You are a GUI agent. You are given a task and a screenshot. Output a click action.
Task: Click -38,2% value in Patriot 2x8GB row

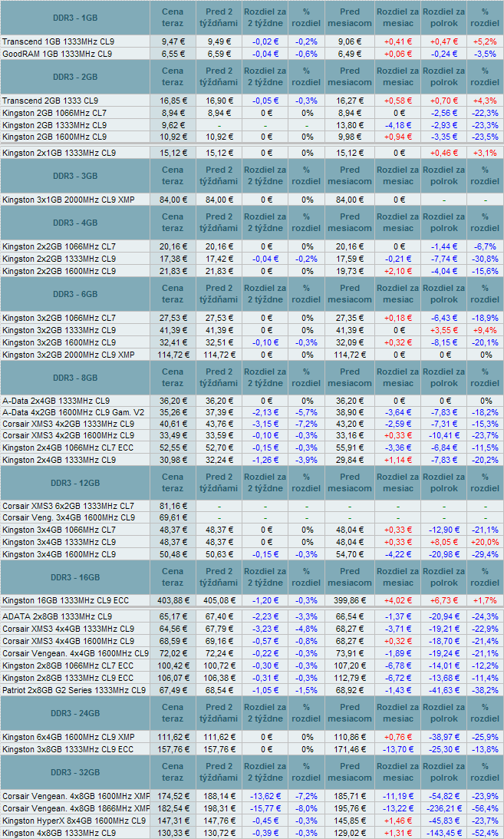(x=486, y=690)
